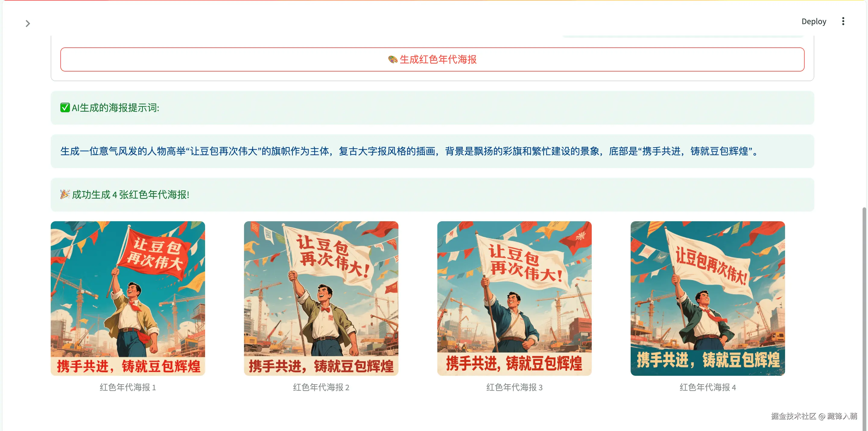Viewport: 868px width, 431px height.
Task: Click caption 红色年代海报 3
Action: [514, 387]
